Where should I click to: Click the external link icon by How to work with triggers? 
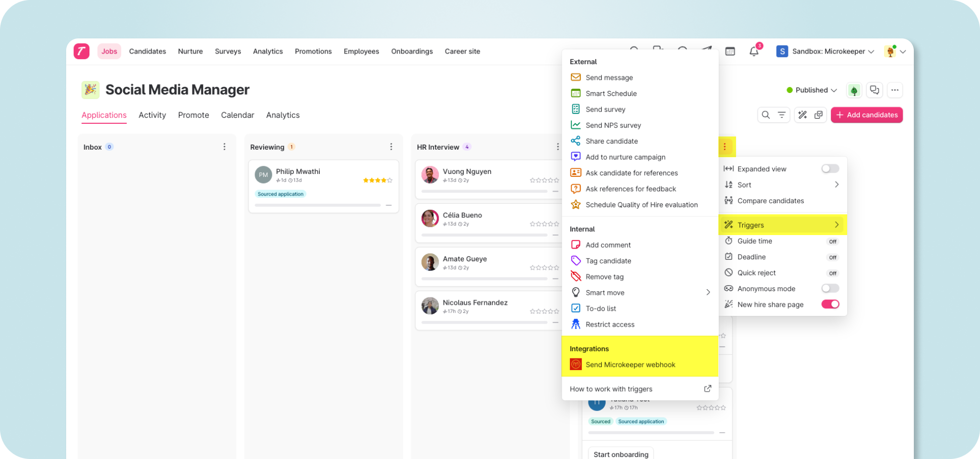coord(708,389)
